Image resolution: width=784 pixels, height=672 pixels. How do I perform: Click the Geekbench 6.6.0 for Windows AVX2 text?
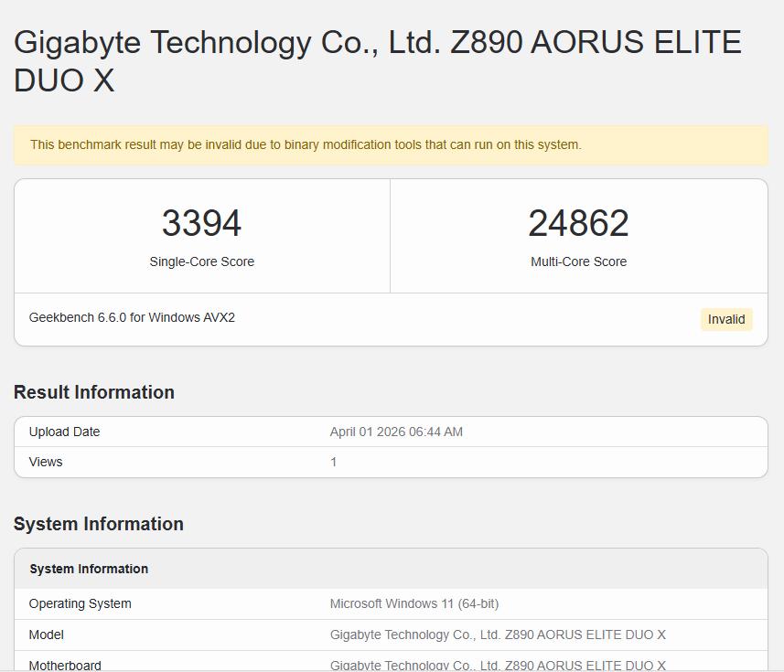(x=132, y=317)
